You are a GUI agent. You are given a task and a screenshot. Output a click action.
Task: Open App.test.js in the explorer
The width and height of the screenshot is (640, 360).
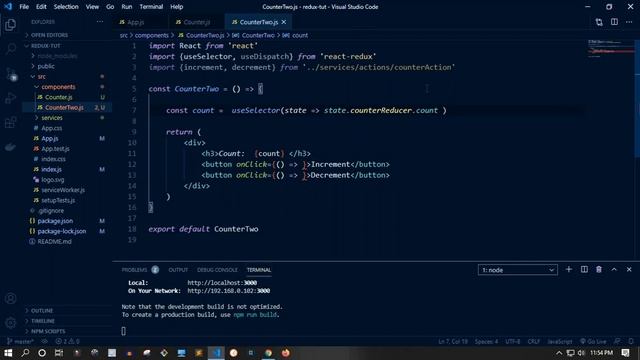[x=55, y=149]
